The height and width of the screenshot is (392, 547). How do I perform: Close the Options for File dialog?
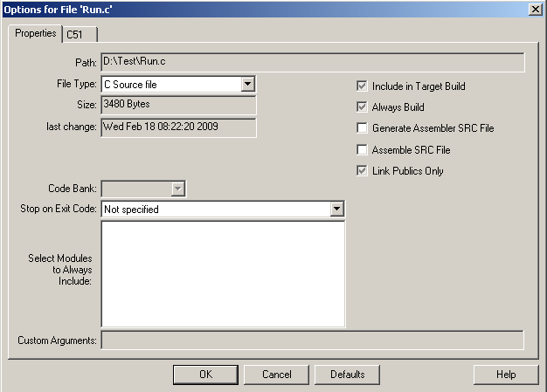pyautogui.click(x=535, y=10)
